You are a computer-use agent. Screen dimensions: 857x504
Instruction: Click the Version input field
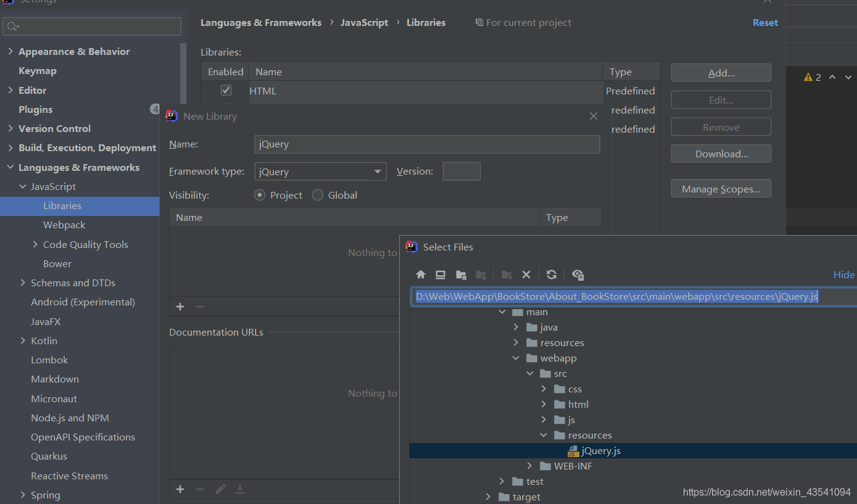coord(462,171)
